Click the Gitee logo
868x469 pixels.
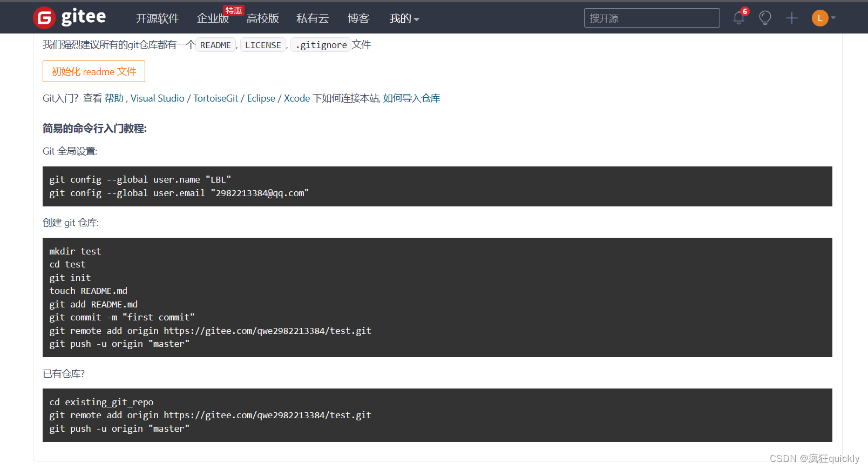point(70,18)
